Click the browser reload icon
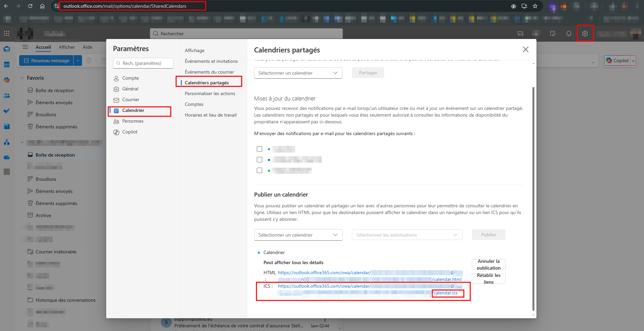Viewport: 644px width, 331px height. click(x=30, y=6)
